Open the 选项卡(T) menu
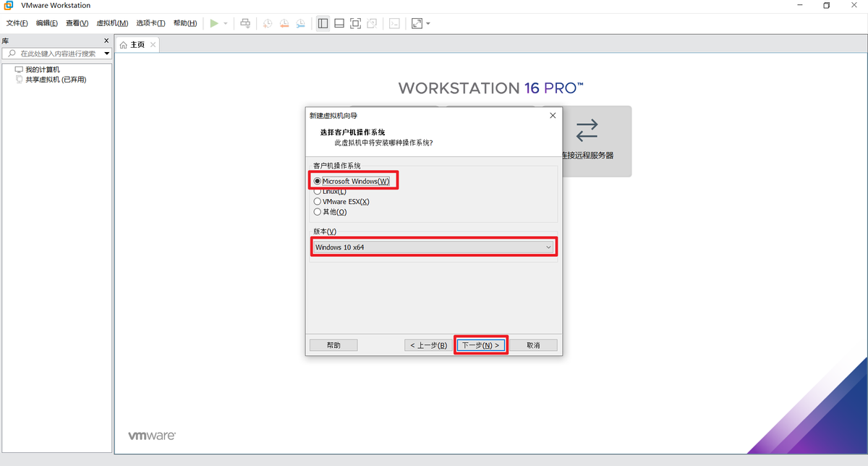The height and width of the screenshot is (466, 868). tap(150, 23)
